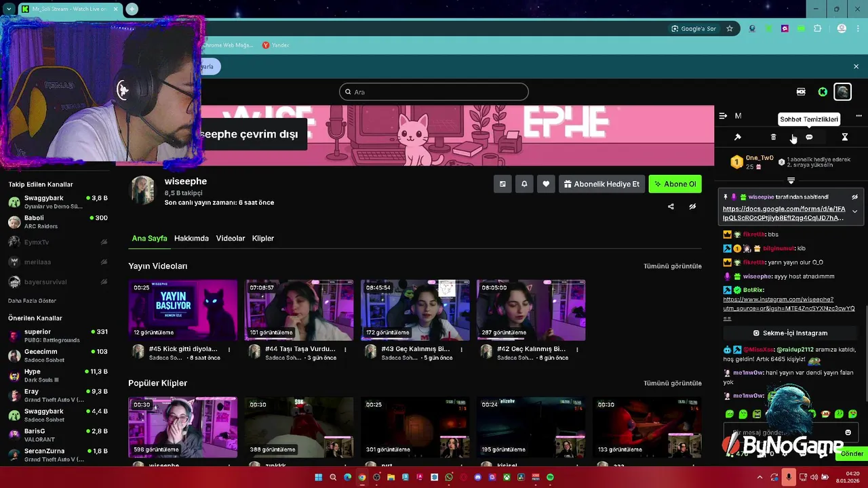Screen dimensions: 868x488
Task: Open the Baboli channel in sidebar
Action: pyautogui.click(x=58, y=222)
